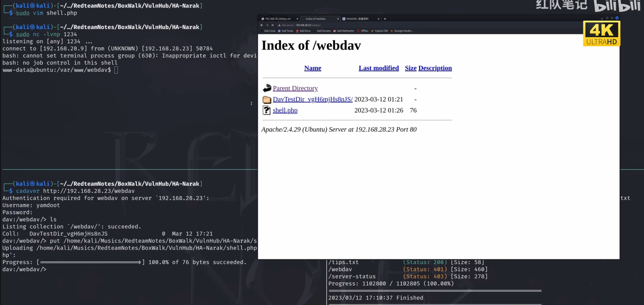This screenshot has height=305, width=644.
Task: Click the /webdav Status 401 scan result
Action: (408, 270)
